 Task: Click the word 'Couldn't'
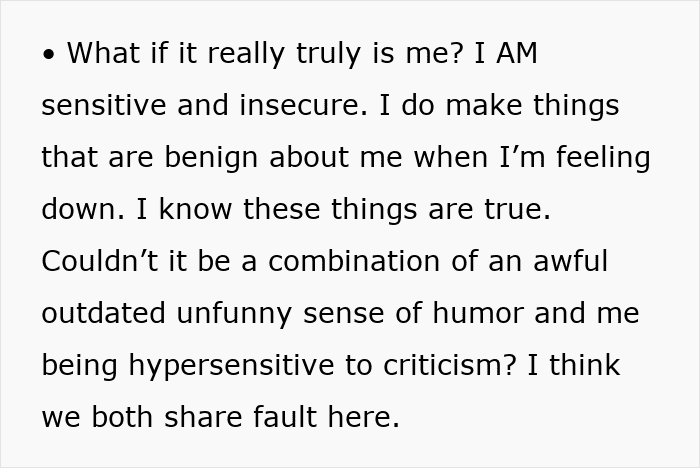[x=100, y=261]
